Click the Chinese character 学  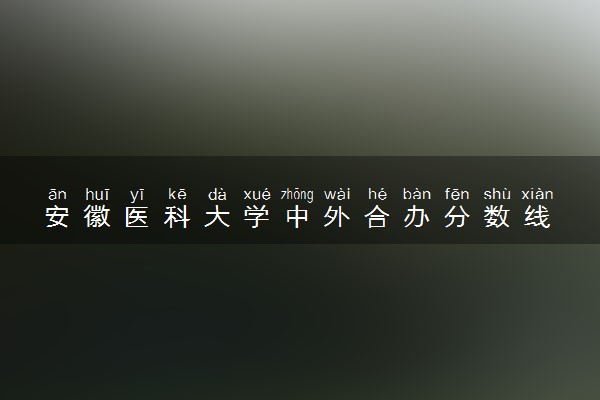[x=257, y=217]
